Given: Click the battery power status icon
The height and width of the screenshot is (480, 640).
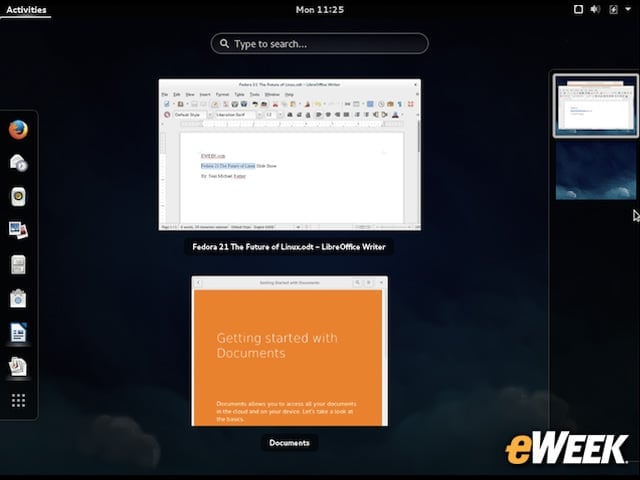Looking at the screenshot, I should [x=613, y=9].
